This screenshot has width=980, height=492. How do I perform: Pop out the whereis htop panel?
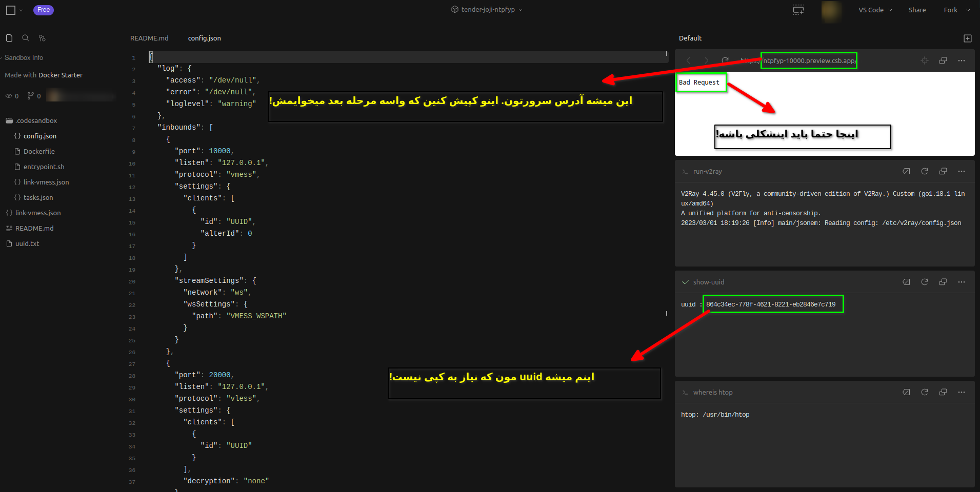point(943,392)
